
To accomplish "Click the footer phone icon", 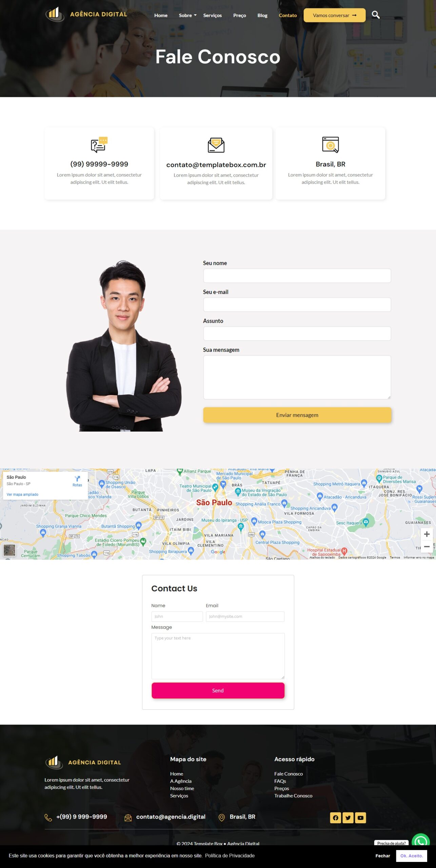I will (48, 817).
